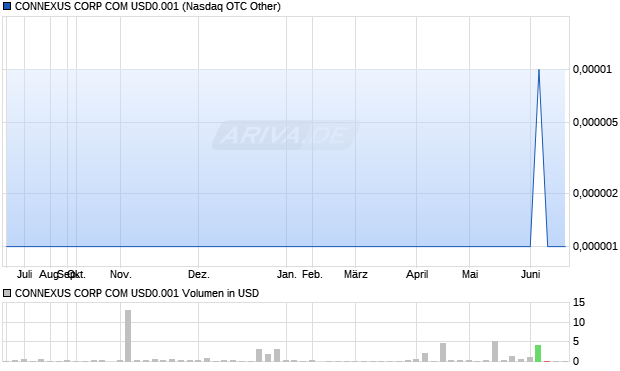The width and height of the screenshot is (620, 371).
Task: Click the Dez. month label
Action: pos(198,274)
